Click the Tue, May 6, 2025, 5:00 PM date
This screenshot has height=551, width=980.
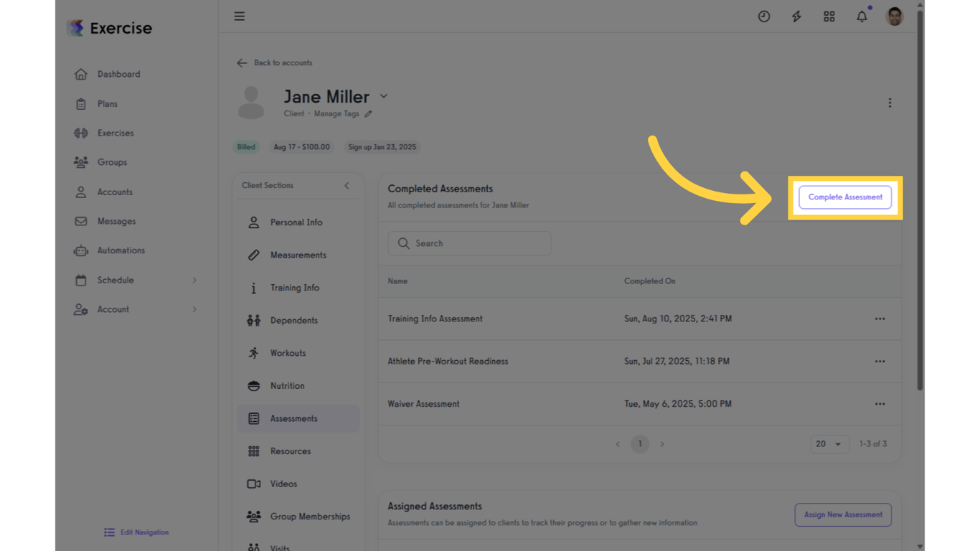pyautogui.click(x=678, y=404)
